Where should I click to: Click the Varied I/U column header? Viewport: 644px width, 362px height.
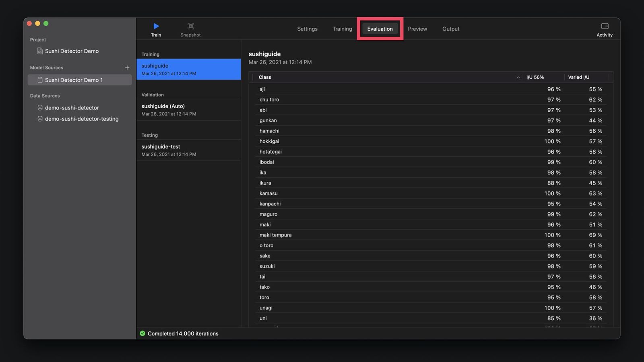click(x=578, y=77)
